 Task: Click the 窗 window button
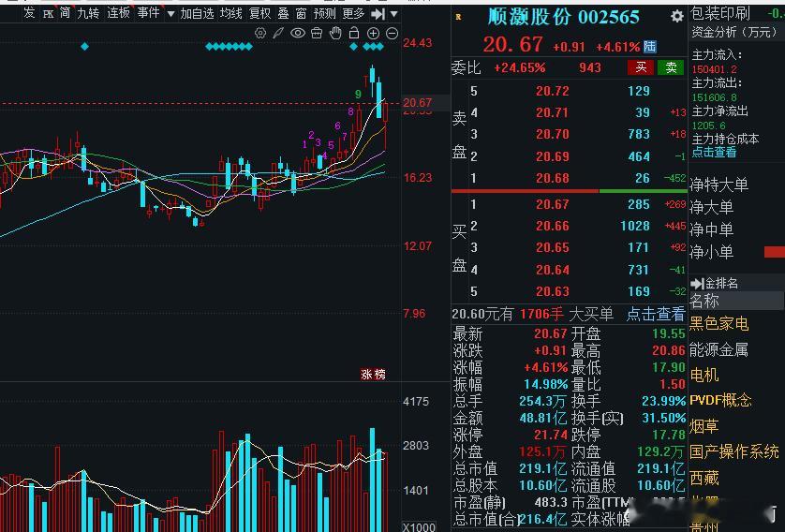click(x=302, y=13)
